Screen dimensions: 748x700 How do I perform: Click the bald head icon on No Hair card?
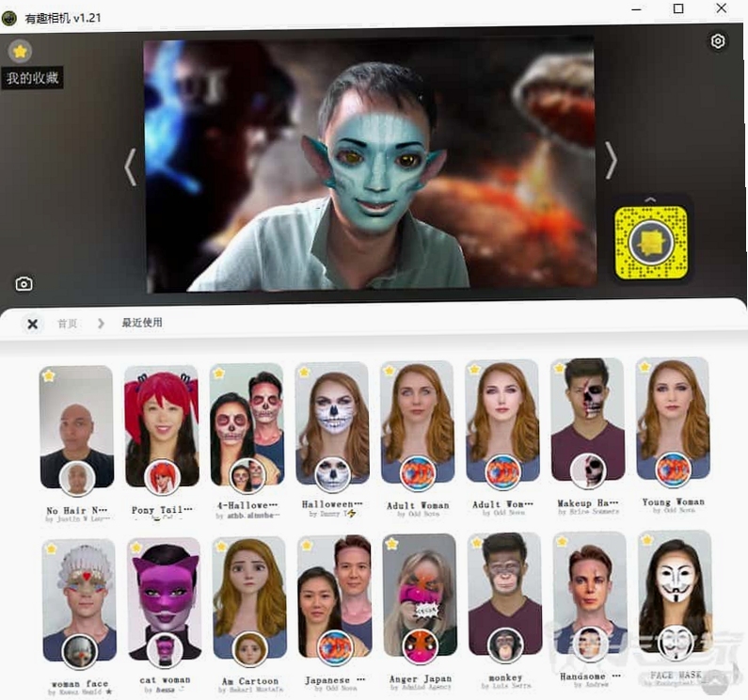77,478
